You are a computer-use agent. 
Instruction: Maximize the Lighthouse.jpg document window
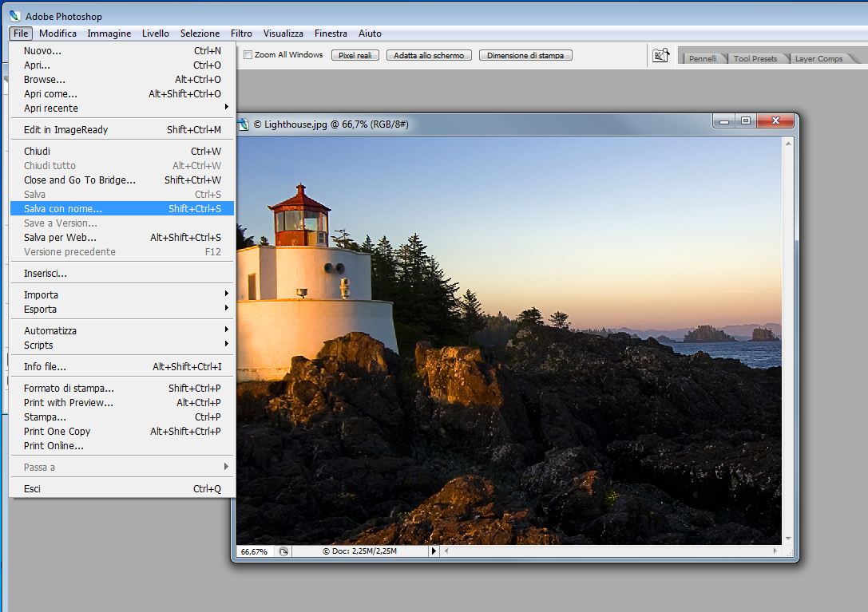coord(746,120)
